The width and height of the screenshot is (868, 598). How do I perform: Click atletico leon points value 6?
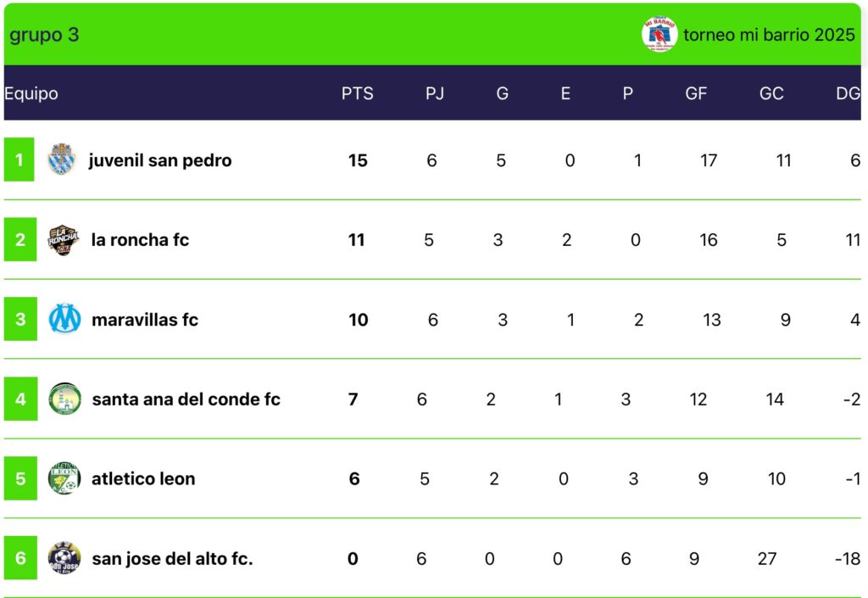(354, 479)
